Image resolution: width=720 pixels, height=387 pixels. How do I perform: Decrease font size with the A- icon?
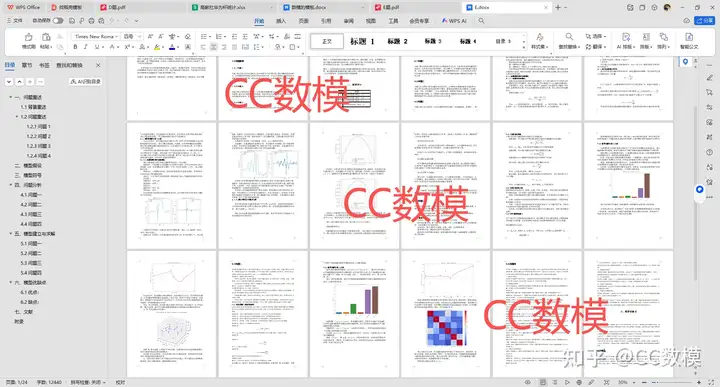(x=161, y=36)
